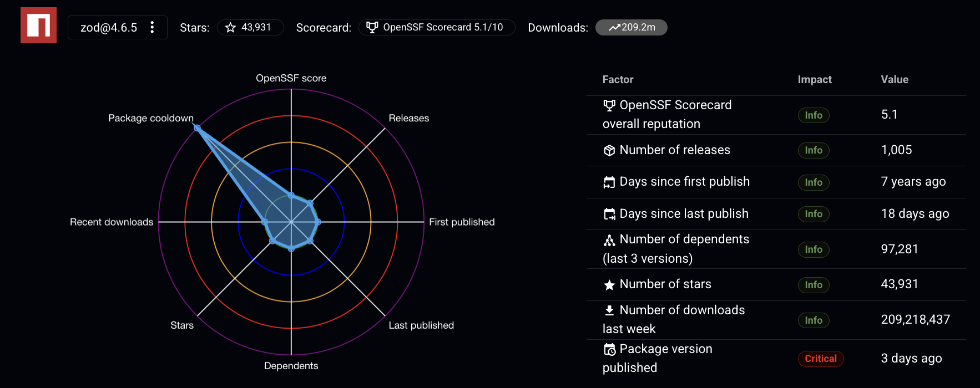Click the trending arrow icon in the Downloads badge
The width and height of the screenshot is (980, 388).
[614, 27]
